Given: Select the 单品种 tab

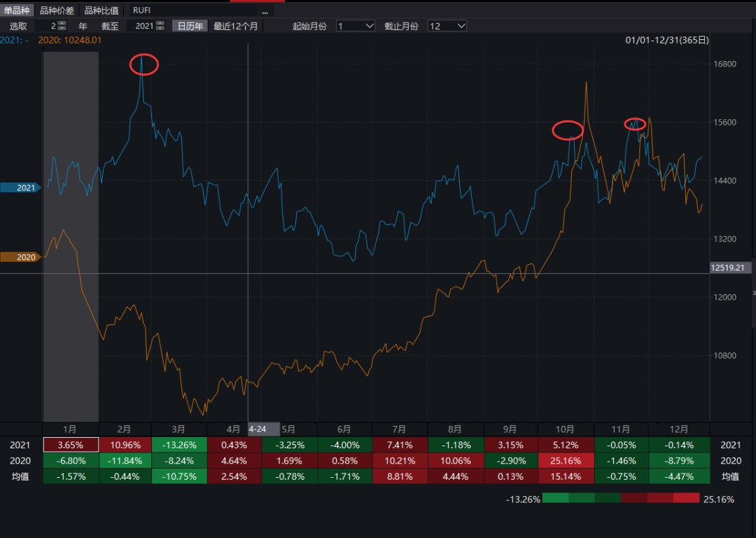Looking at the screenshot, I should pos(17,11).
